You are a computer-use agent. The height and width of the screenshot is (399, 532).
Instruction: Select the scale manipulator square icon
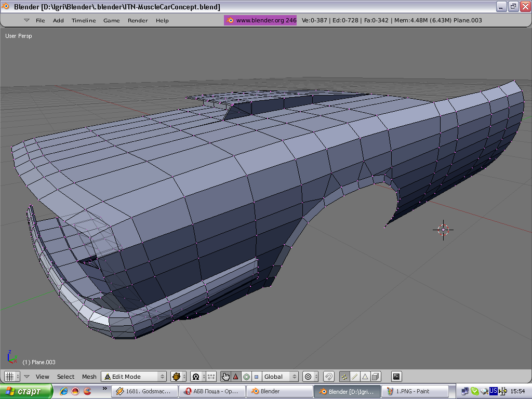point(256,377)
